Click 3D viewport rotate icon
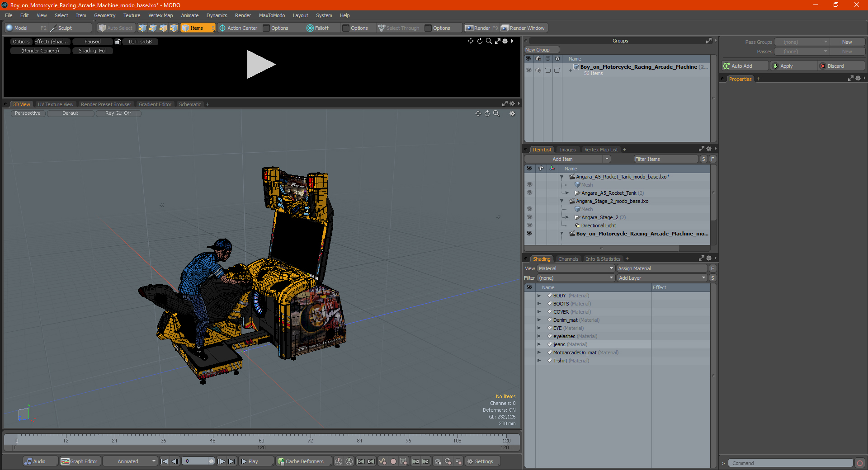Image resolution: width=868 pixels, height=470 pixels. coord(487,113)
